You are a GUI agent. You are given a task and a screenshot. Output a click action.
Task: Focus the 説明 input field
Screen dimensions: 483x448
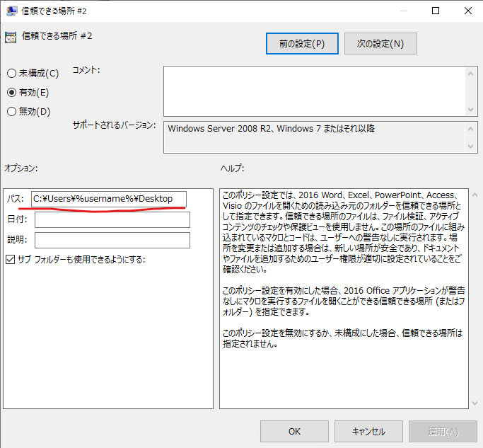pyautogui.click(x=112, y=241)
